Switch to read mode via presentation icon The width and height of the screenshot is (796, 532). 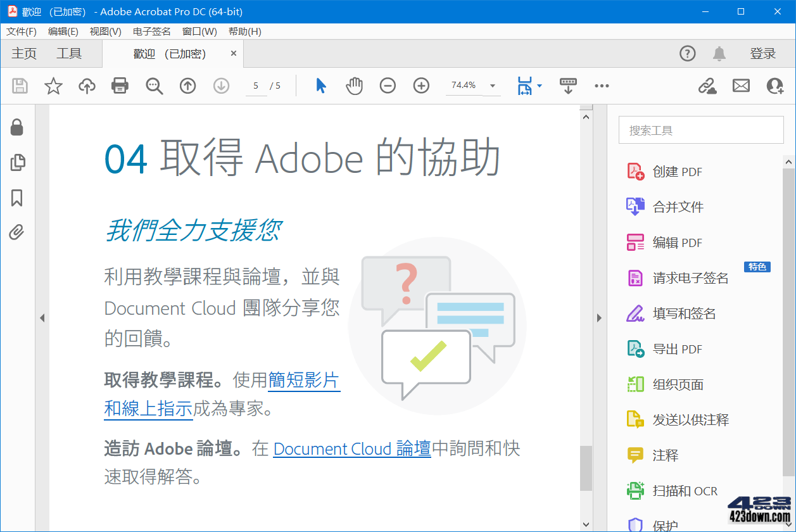[x=568, y=85]
